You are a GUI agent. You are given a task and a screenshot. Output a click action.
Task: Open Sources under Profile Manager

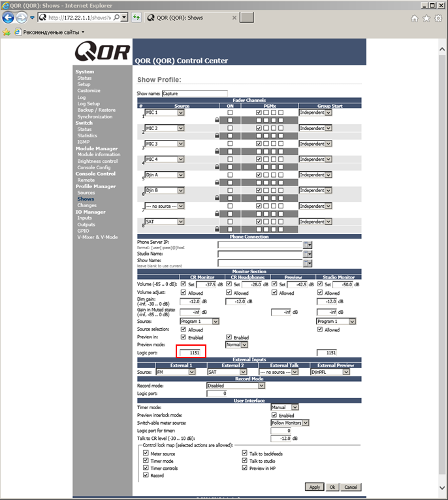(86, 193)
